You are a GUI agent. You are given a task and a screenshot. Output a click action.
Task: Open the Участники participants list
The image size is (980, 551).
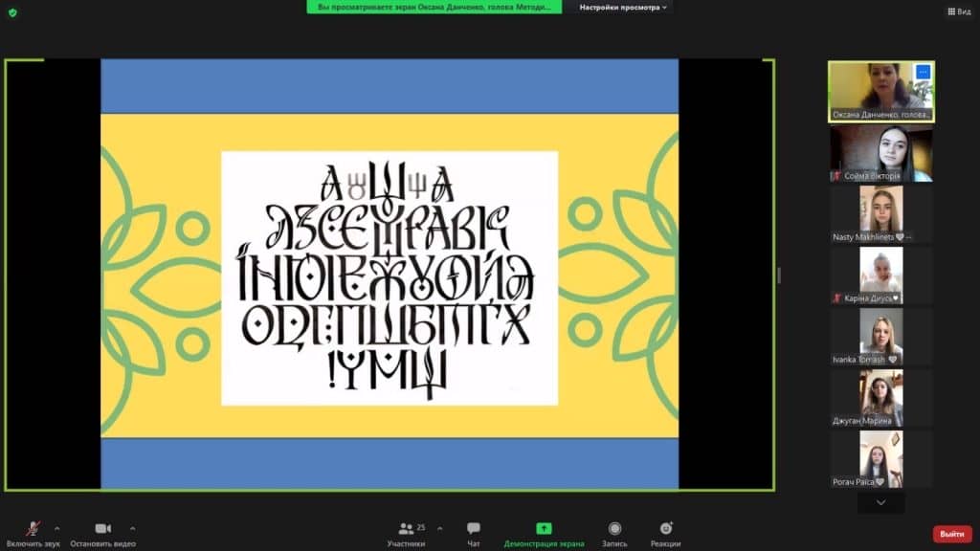coord(407,533)
